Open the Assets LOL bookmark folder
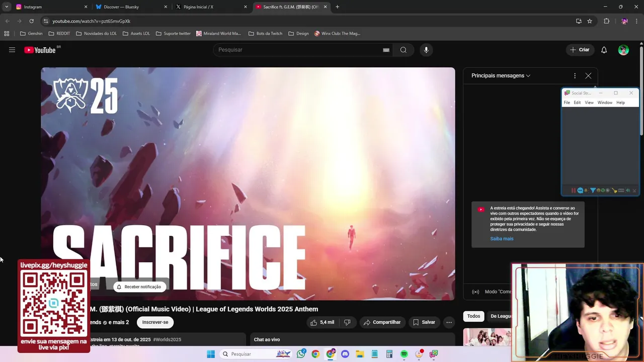The image size is (644, 362). pos(136,34)
